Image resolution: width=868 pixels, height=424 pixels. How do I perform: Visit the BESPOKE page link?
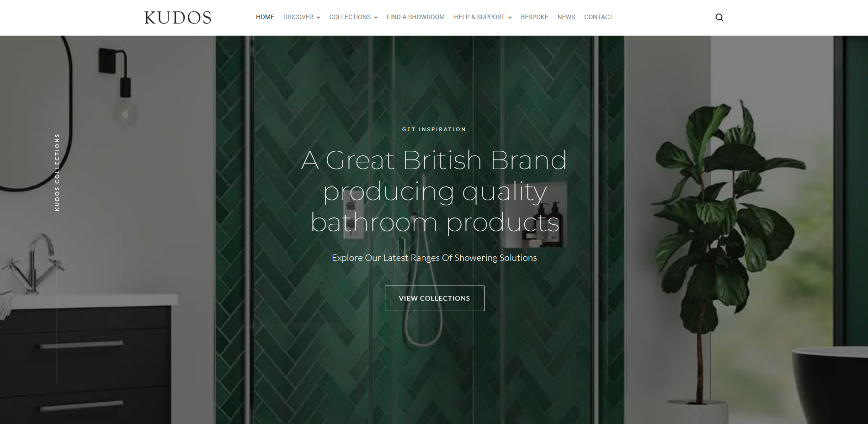[534, 17]
